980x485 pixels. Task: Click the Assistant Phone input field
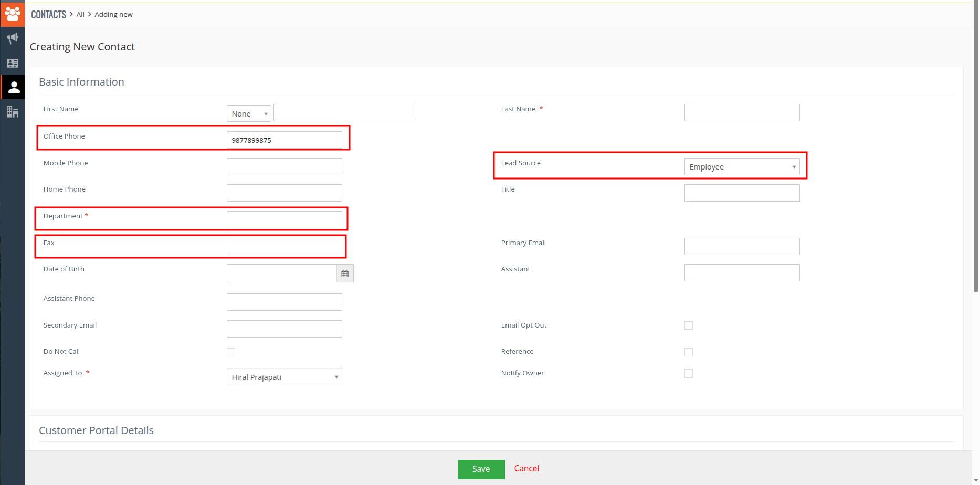[x=284, y=302]
